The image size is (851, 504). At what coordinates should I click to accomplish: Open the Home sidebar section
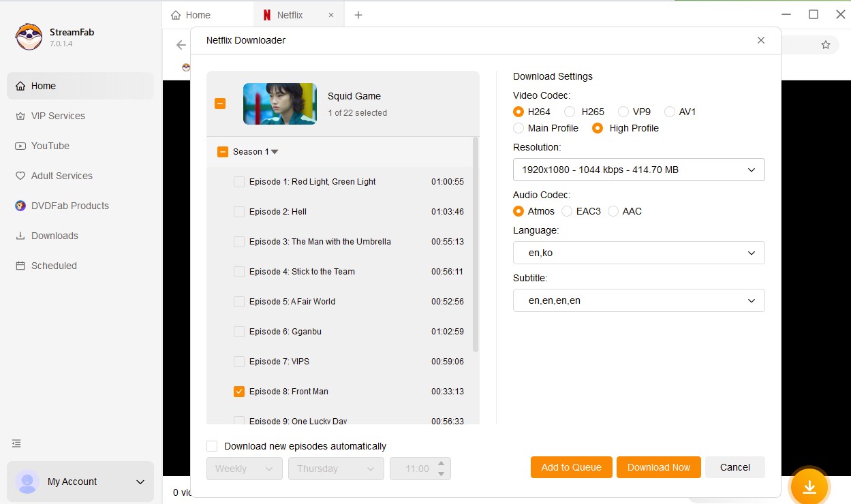(44, 86)
